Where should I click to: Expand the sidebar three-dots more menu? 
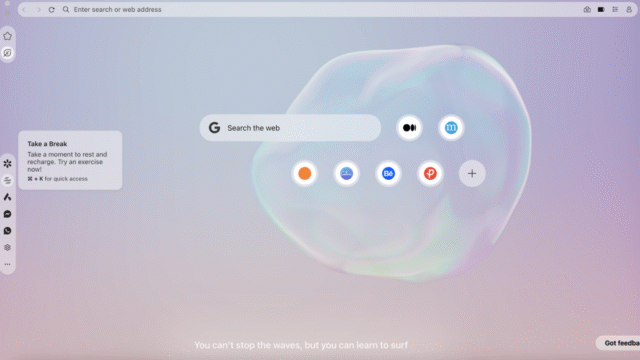tap(7, 264)
